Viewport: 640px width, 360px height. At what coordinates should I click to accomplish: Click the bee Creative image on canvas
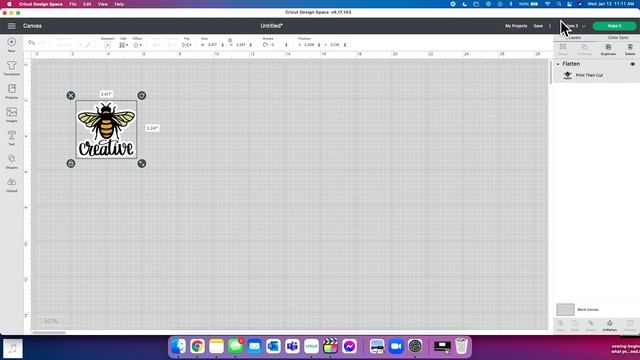[106, 129]
